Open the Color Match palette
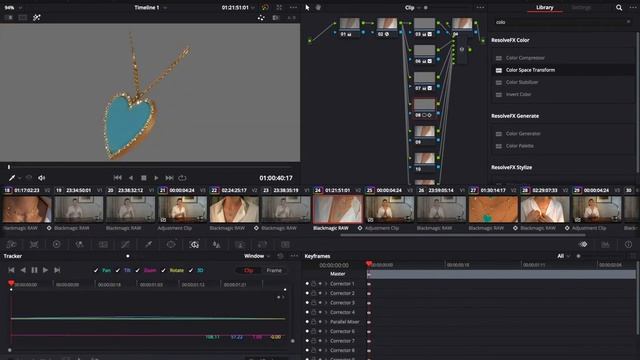The image size is (640, 360). (34, 244)
